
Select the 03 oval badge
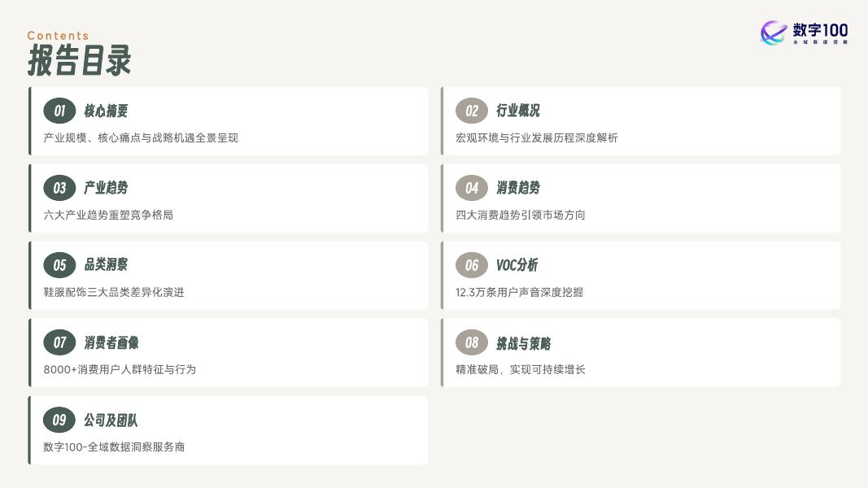[59, 188]
